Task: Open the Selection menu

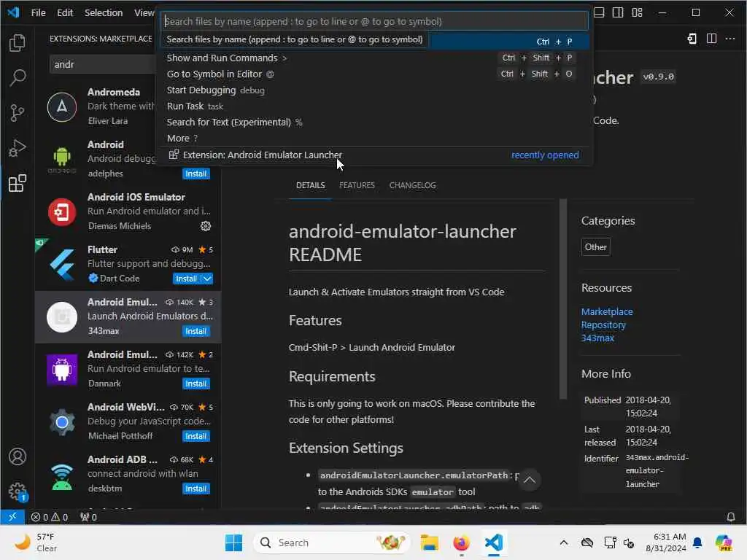Action: coord(104,12)
